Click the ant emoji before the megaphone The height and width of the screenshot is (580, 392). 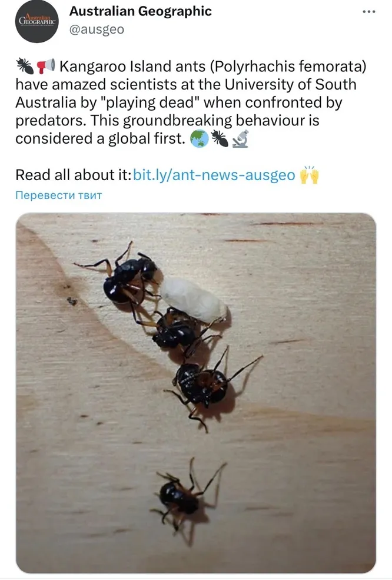[x=25, y=66]
